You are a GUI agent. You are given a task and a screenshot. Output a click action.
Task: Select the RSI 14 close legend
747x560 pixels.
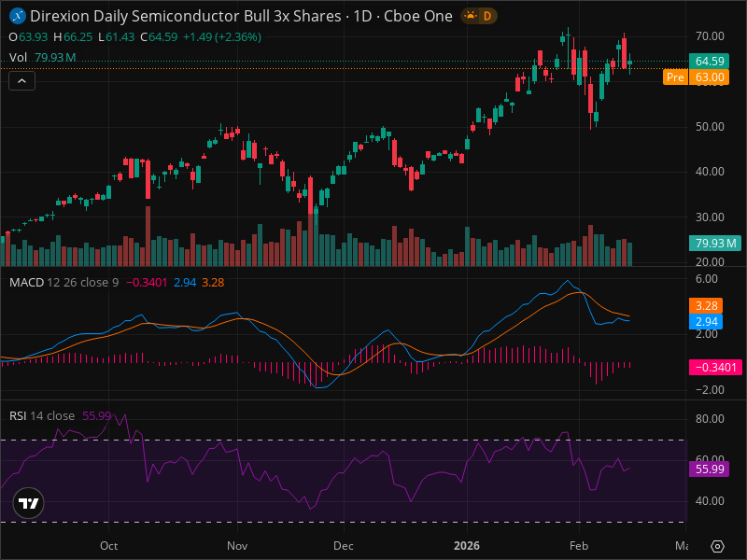42,415
